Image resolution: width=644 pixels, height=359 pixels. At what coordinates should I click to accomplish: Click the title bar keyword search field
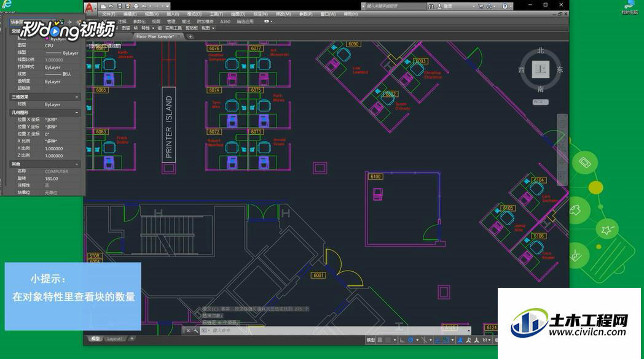coord(396,6)
